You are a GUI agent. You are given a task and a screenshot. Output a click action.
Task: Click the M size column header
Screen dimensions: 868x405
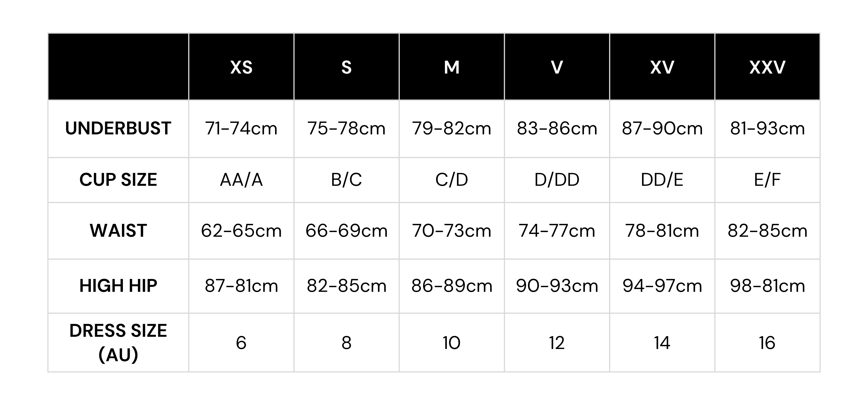pyautogui.click(x=452, y=67)
